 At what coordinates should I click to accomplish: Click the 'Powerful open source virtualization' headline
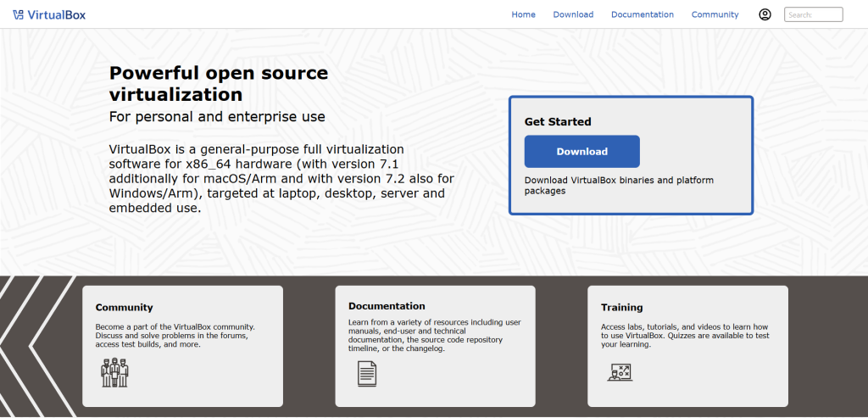coord(218,84)
